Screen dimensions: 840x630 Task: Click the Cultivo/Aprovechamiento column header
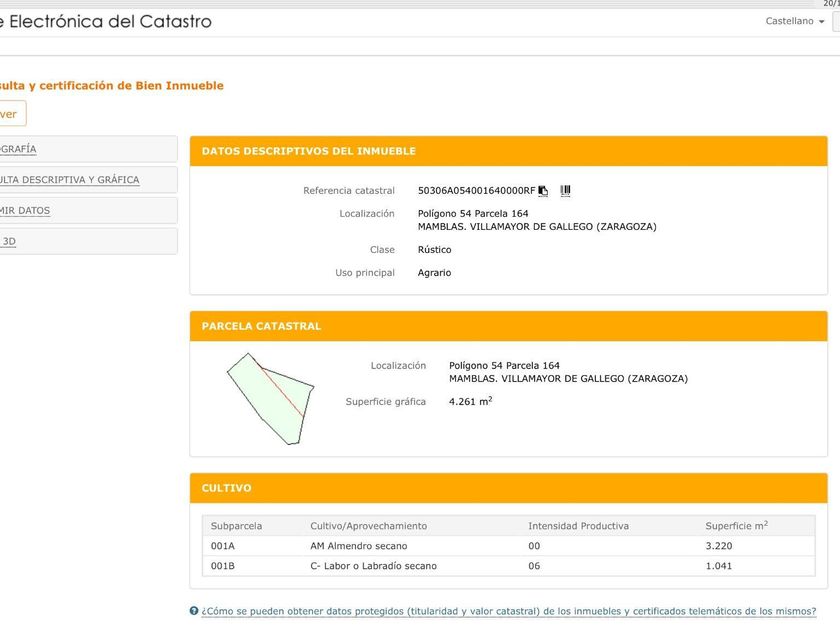[368, 525]
